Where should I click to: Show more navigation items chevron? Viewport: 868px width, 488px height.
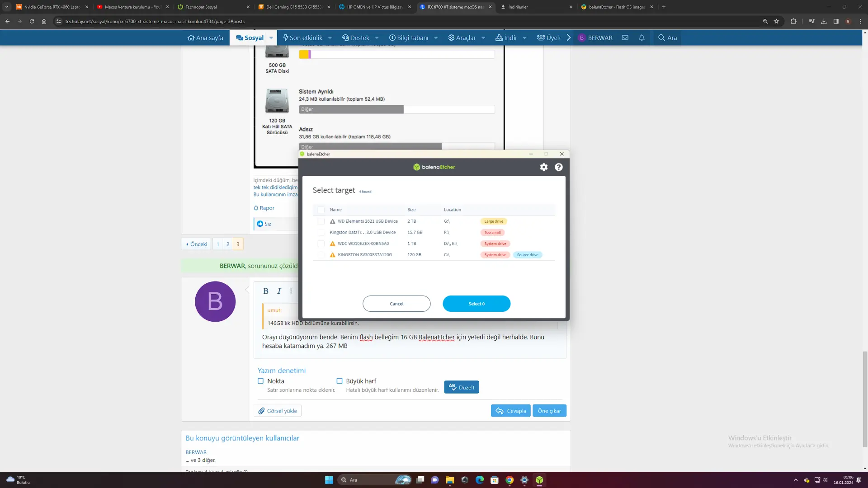569,38
